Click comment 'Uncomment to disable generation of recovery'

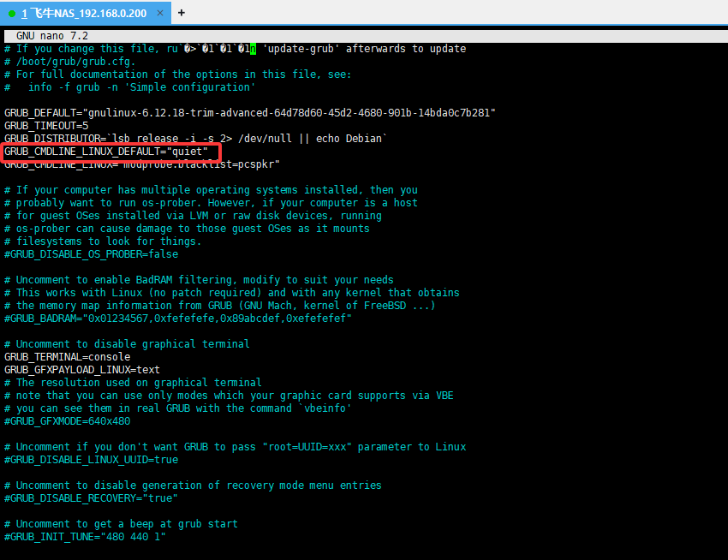[194, 486]
